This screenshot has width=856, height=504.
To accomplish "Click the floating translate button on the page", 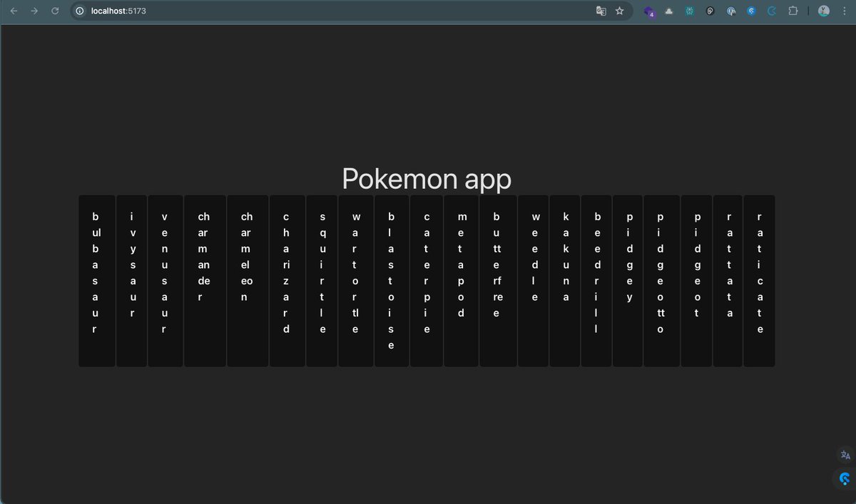I will click(x=845, y=455).
